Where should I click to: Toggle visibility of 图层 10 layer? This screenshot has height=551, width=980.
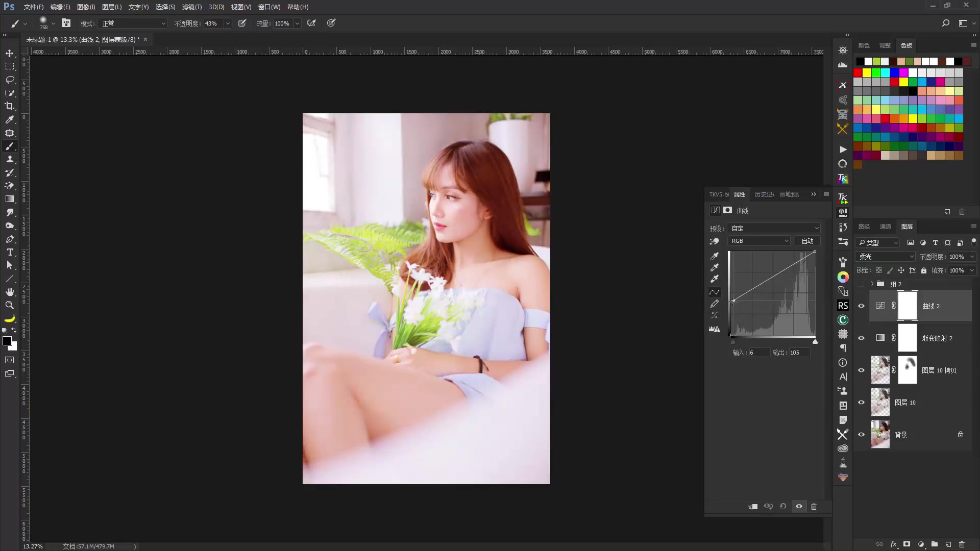862,403
